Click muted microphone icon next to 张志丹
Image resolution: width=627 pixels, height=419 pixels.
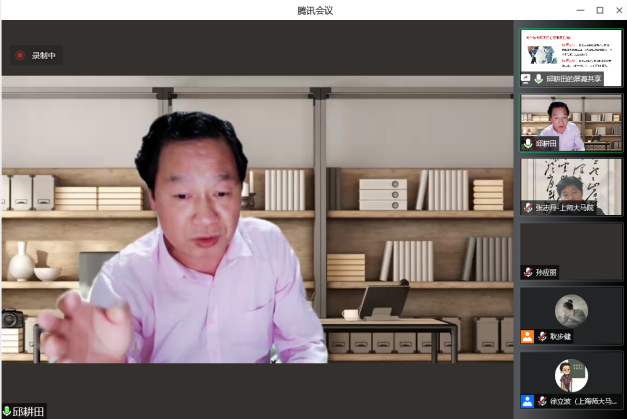(528, 208)
